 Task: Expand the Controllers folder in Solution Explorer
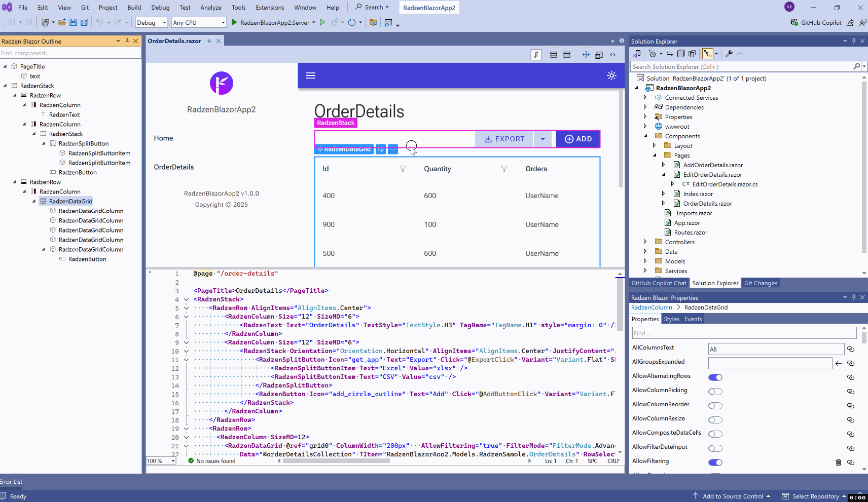645,242
